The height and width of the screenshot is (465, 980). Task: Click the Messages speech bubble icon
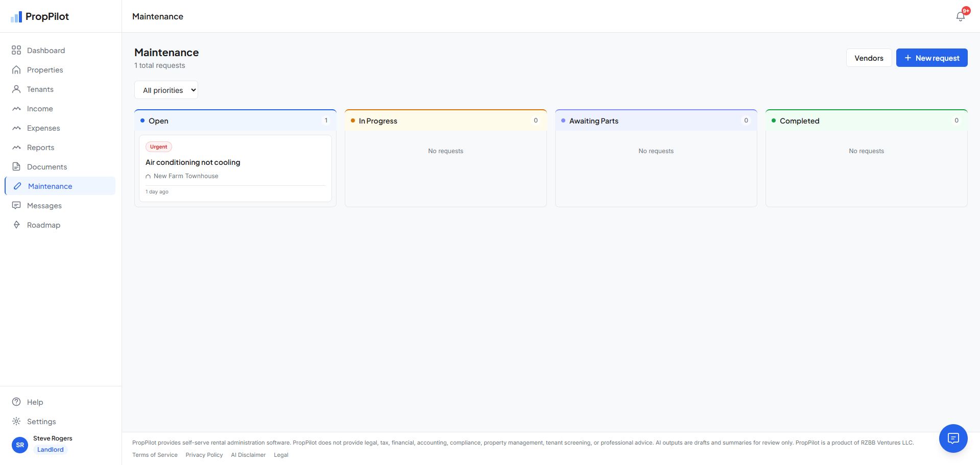coord(16,205)
